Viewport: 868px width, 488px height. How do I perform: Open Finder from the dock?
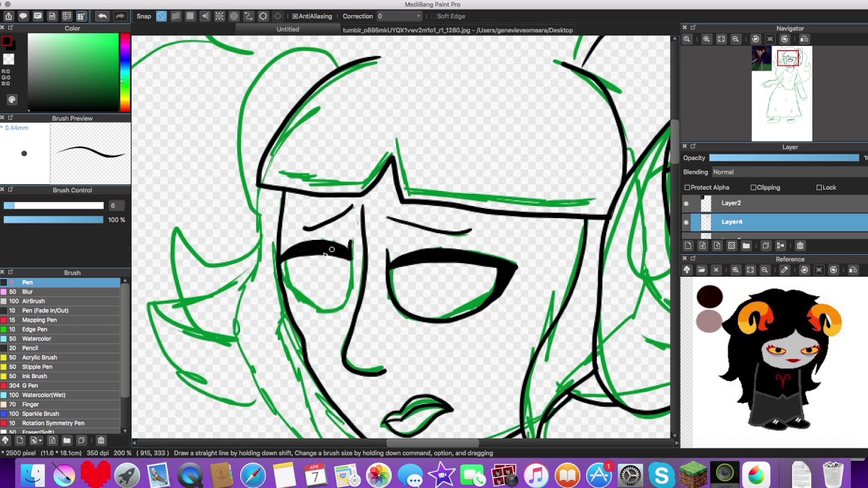click(32, 474)
